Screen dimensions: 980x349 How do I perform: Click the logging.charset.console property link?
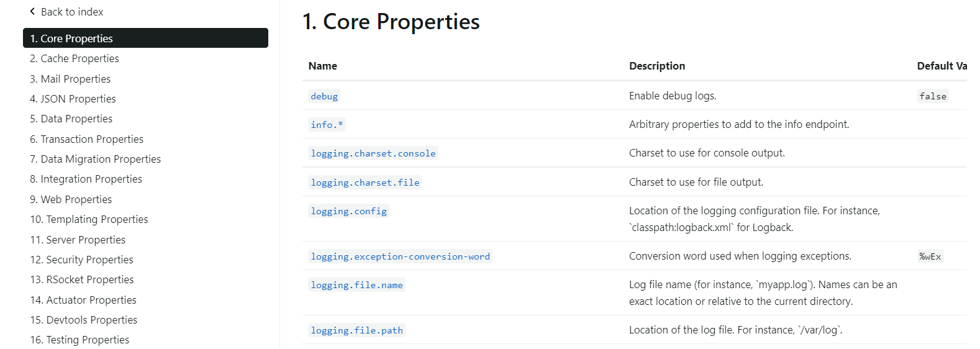pos(373,153)
